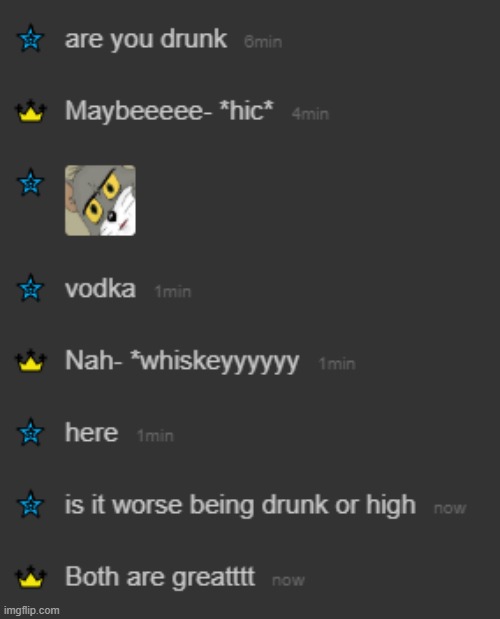The height and width of the screenshot is (619, 500).
Task: Click the blue star icon next to "here"
Action: [x=31, y=432]
